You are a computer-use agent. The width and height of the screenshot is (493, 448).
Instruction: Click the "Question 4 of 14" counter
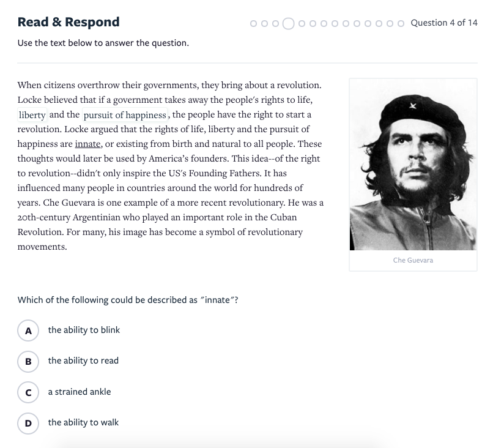(444, 23)
